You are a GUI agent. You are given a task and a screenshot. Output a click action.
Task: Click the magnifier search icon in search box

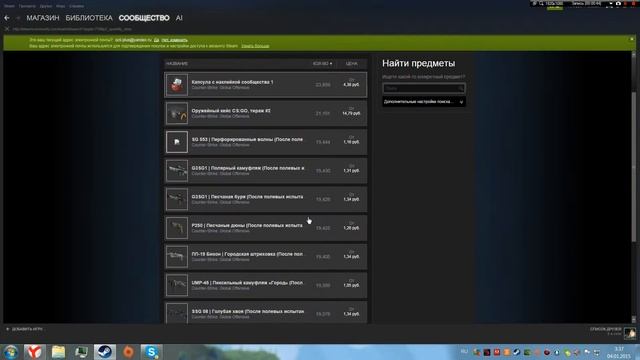pos(461,88)
